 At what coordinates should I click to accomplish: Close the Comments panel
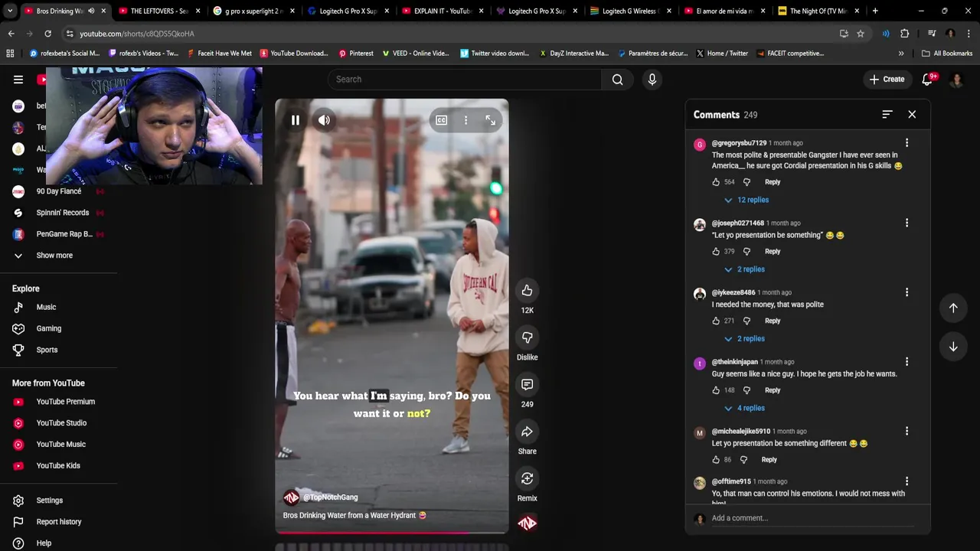[x=912, y=114]
